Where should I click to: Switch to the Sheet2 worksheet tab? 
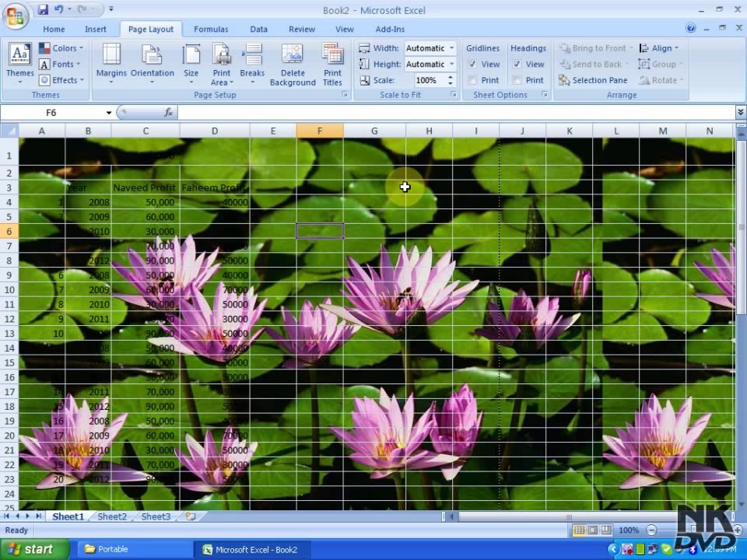[112, 516]
